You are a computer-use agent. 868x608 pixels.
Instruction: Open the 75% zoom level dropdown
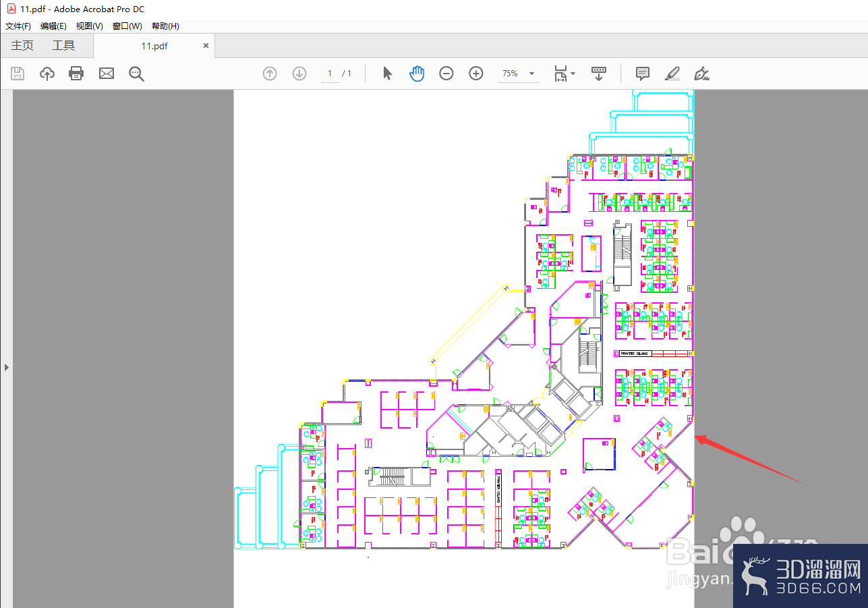518,74
